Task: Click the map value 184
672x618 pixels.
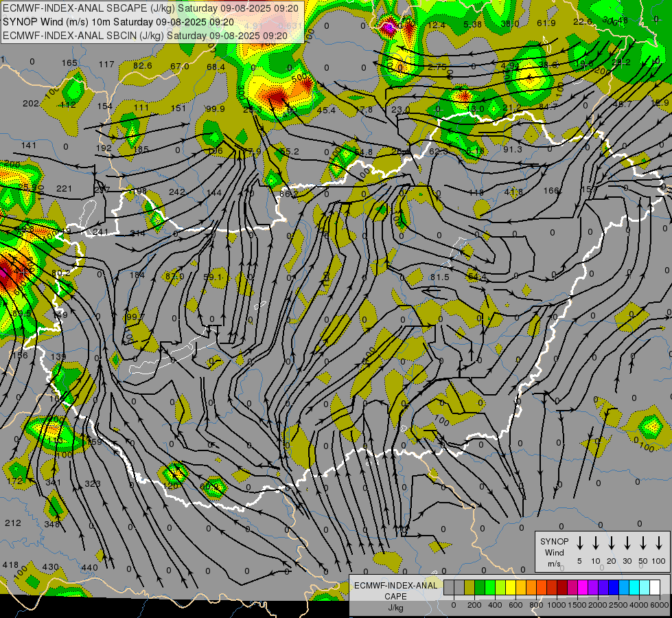Action: coord(137,275)
